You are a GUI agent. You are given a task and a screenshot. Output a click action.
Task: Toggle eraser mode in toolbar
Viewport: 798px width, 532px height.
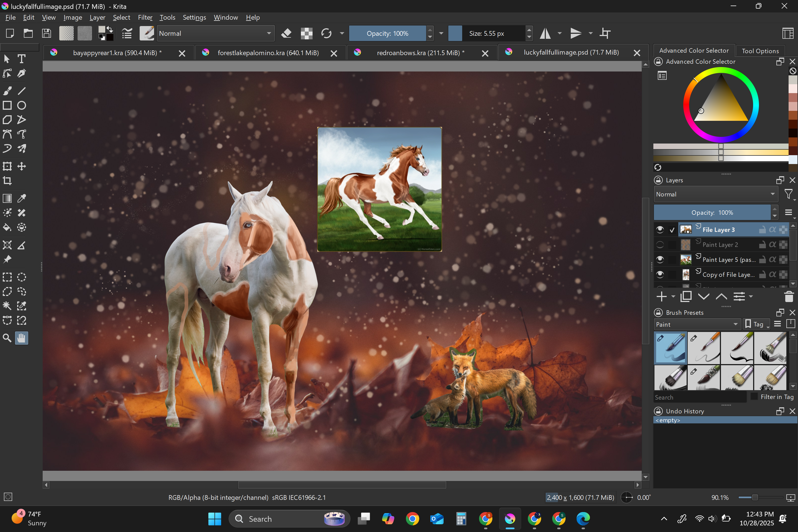tap(286, 33)
